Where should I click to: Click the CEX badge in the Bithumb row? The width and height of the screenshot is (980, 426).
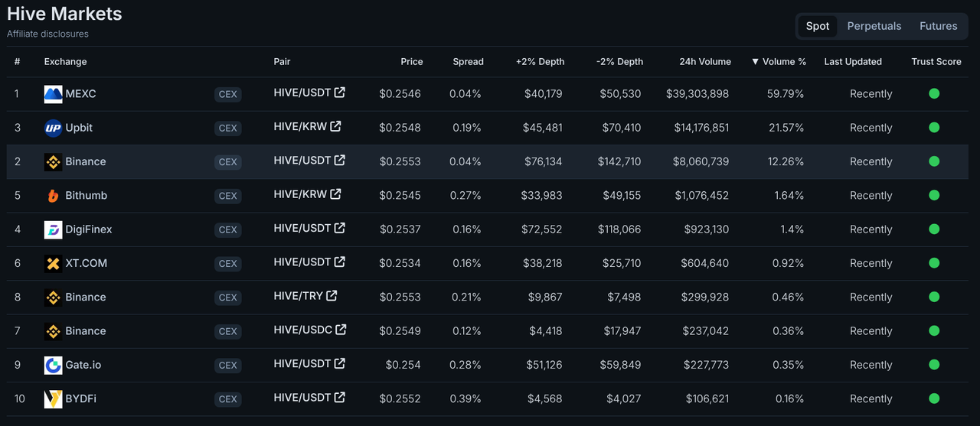(x=228, y=196)
